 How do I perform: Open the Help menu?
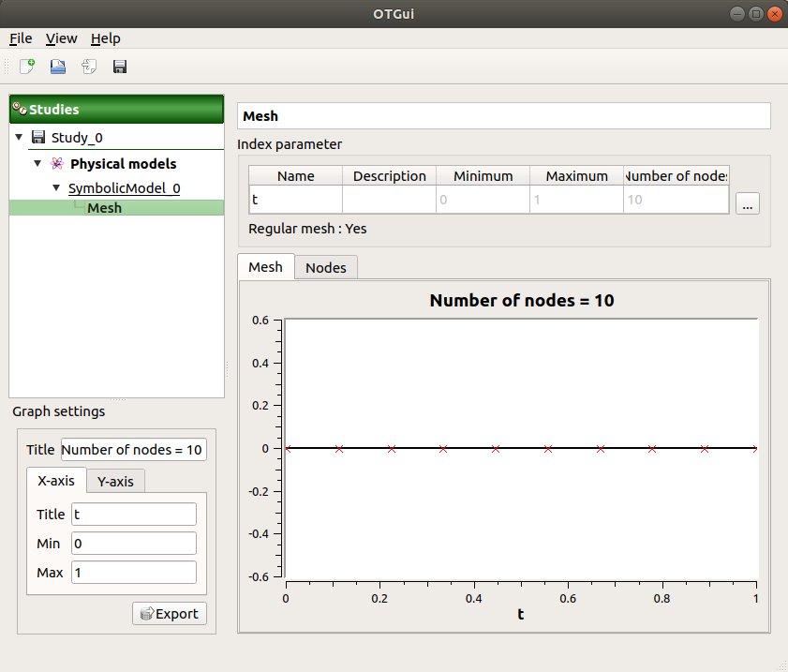coord(105,38)
